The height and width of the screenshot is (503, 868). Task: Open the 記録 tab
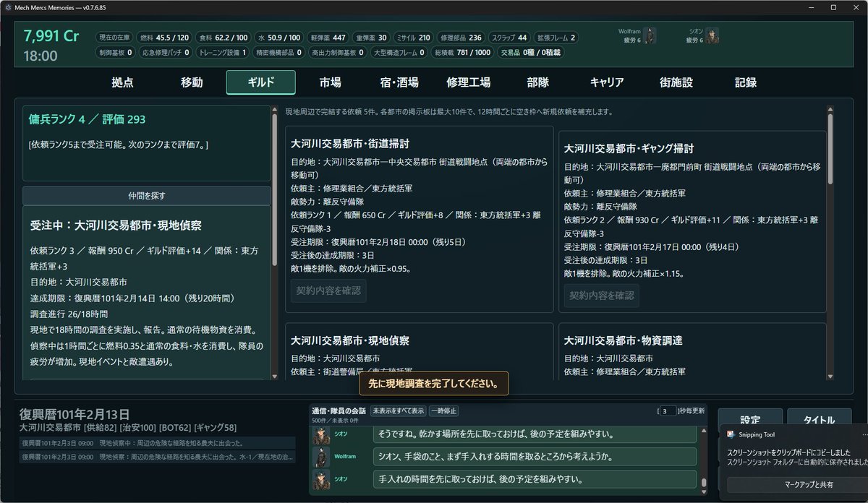pos(746,82)
